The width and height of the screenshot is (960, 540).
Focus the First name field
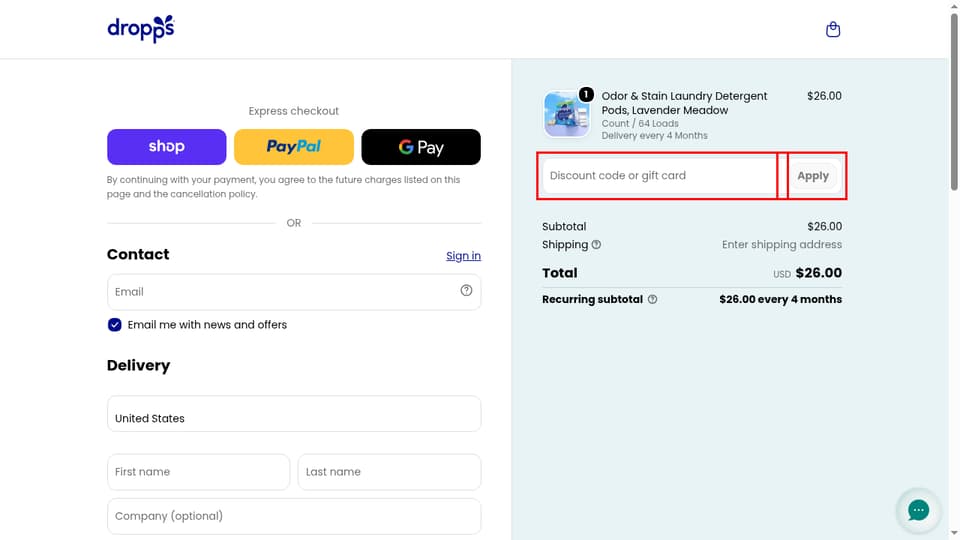click(198, 472)
